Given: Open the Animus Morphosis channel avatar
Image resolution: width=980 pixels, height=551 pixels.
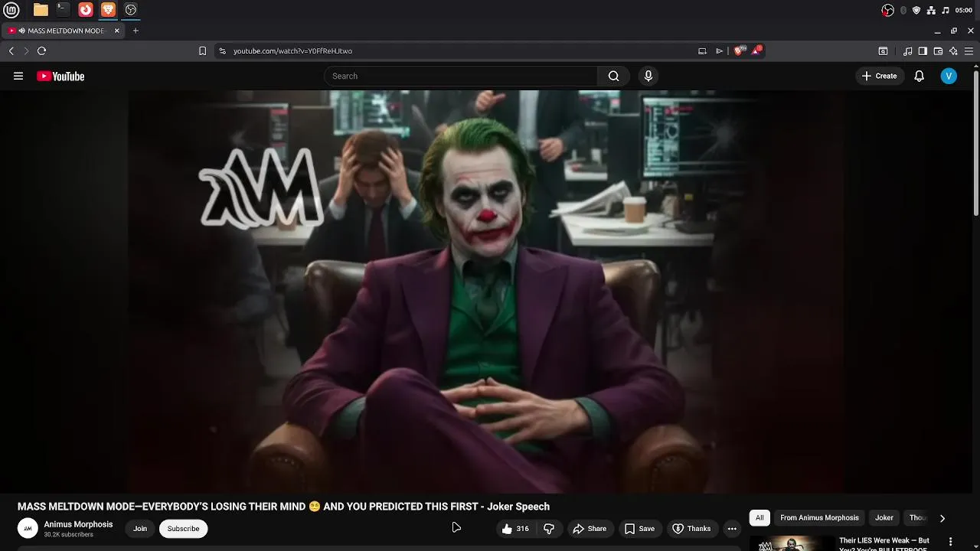Looking at the screenshot, I should tap(28, 528).
